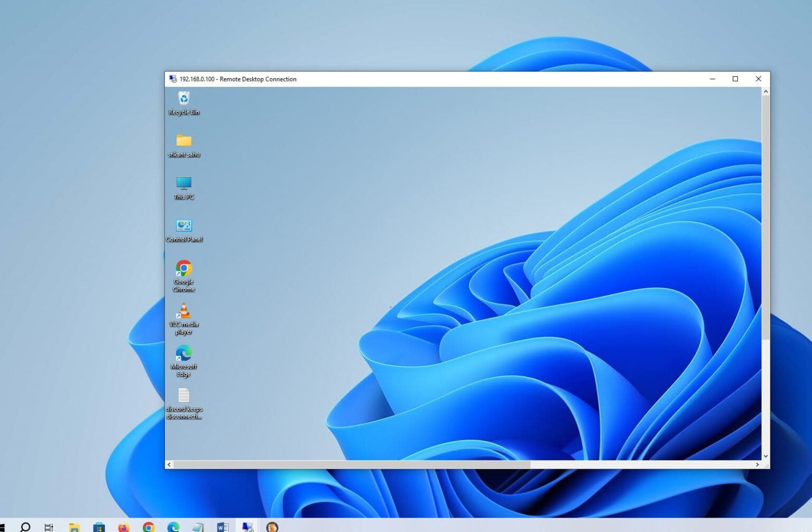Launch Google Chrome from the remote desktop
This screenshot has height=532, width=812.
[x=183, y=270]
